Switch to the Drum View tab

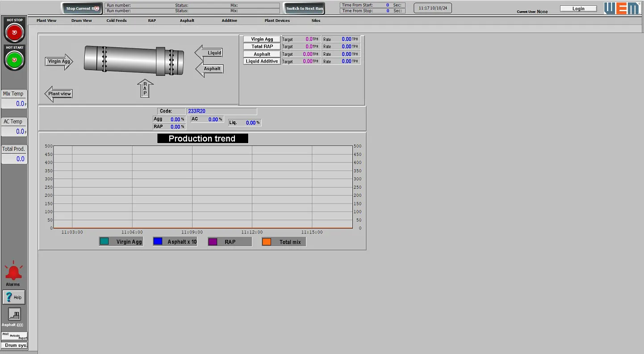point(81,20)
